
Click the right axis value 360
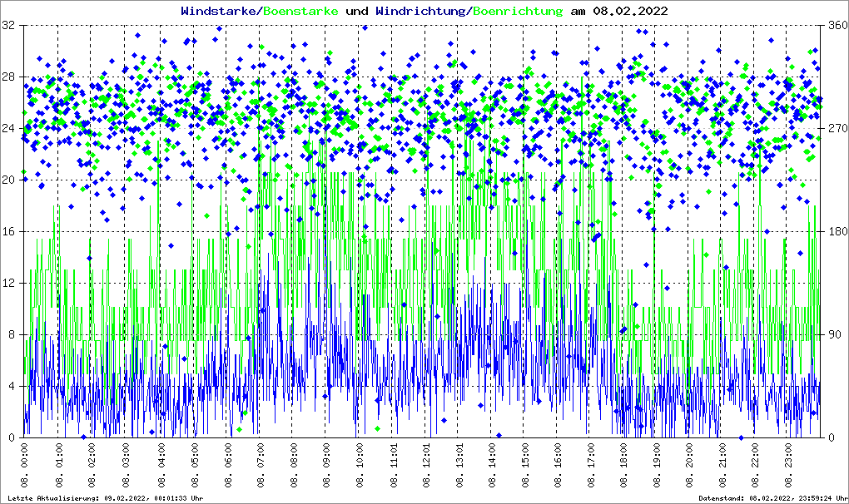click(836, 26)
